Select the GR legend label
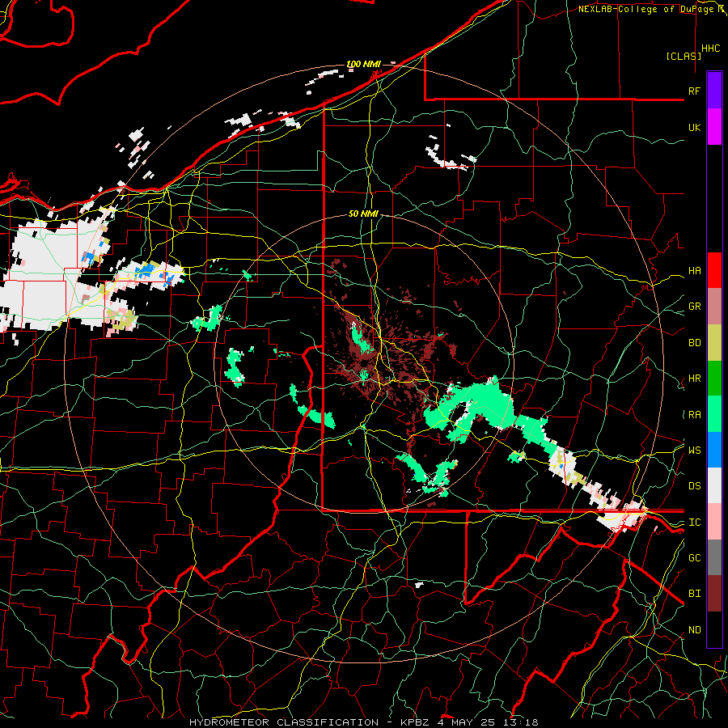The height and width of the screenshot is (728, 728). tap(694, 307)
